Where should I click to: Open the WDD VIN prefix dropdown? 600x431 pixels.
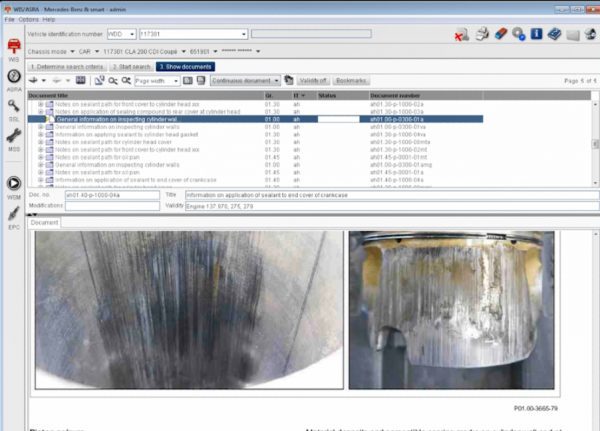[x=132, y=34]
